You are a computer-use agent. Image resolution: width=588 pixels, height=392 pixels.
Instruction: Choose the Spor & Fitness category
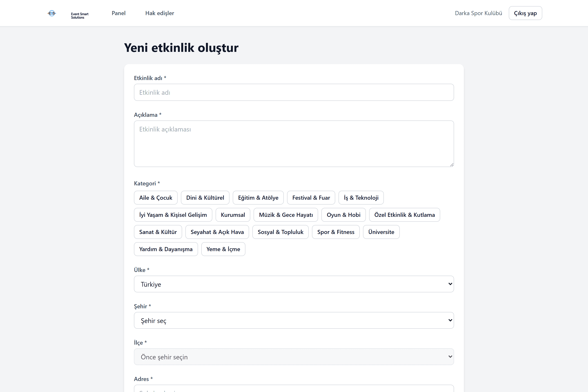336,232
